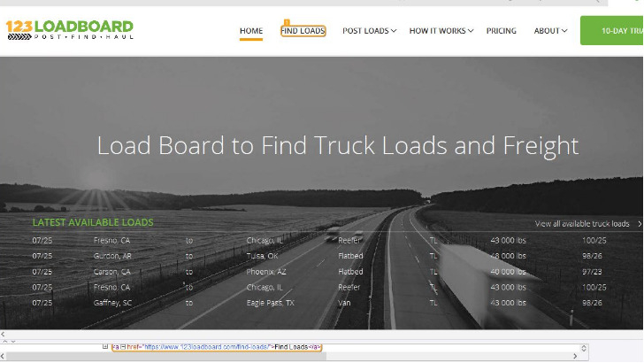Viewport: 644px width, 363px height.
Task: Click the green 10-Day Trial button
Action: click(615, 31)
